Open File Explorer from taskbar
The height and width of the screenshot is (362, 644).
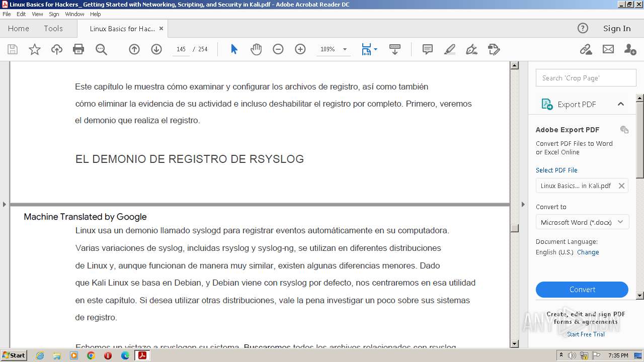click(57, 355)
